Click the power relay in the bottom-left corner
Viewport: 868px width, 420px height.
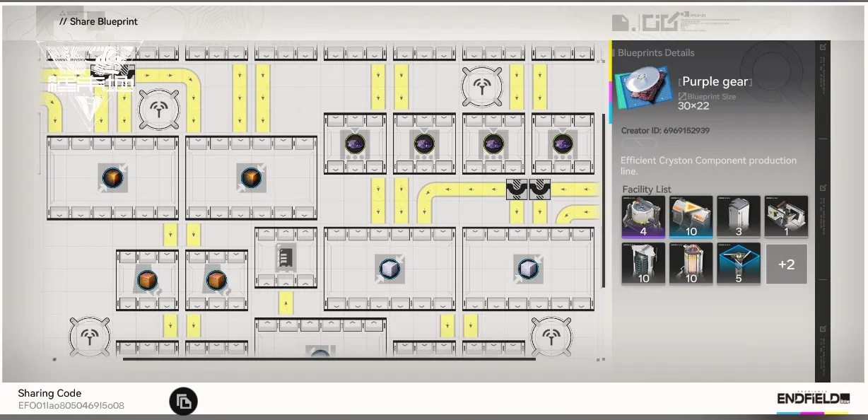tap(90, 337)
